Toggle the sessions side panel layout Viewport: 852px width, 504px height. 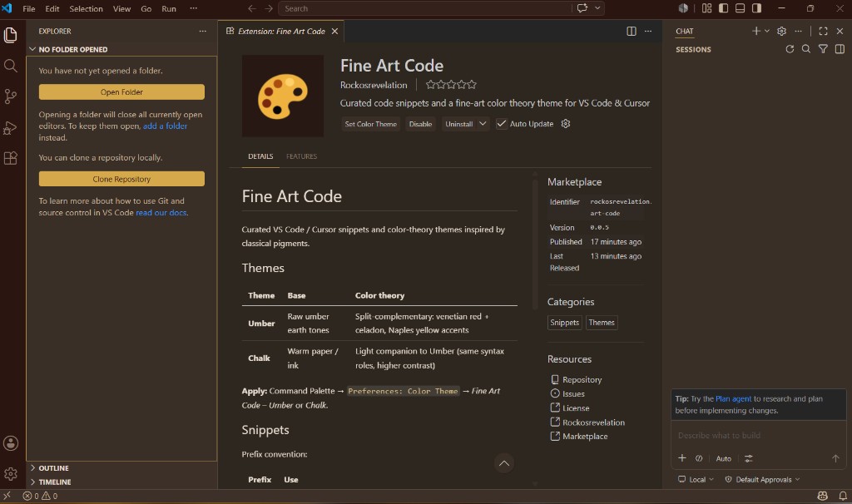pyautogui.click(x=840, y=49)
